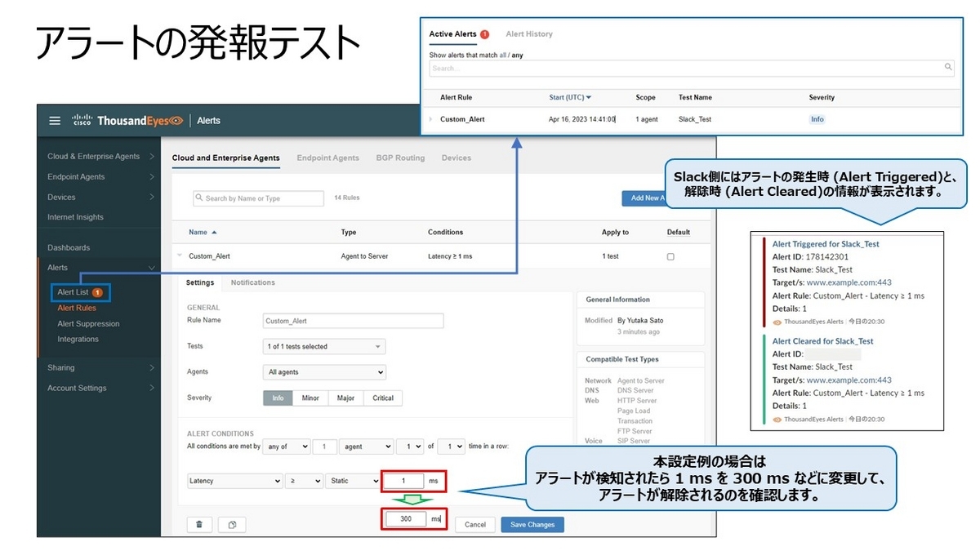
Task: Open the Notifications tab
Action: (253, 282)
